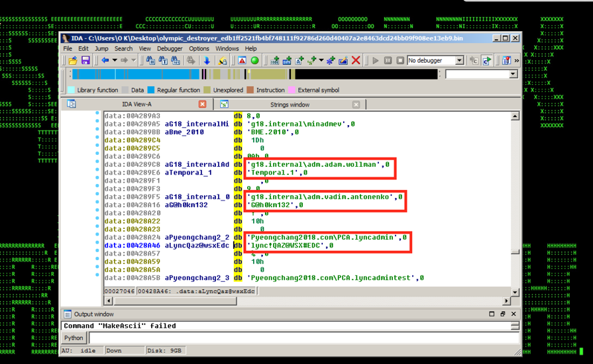
Task: Jump back with the blue left arrow
Action: (x=105, y=61)
